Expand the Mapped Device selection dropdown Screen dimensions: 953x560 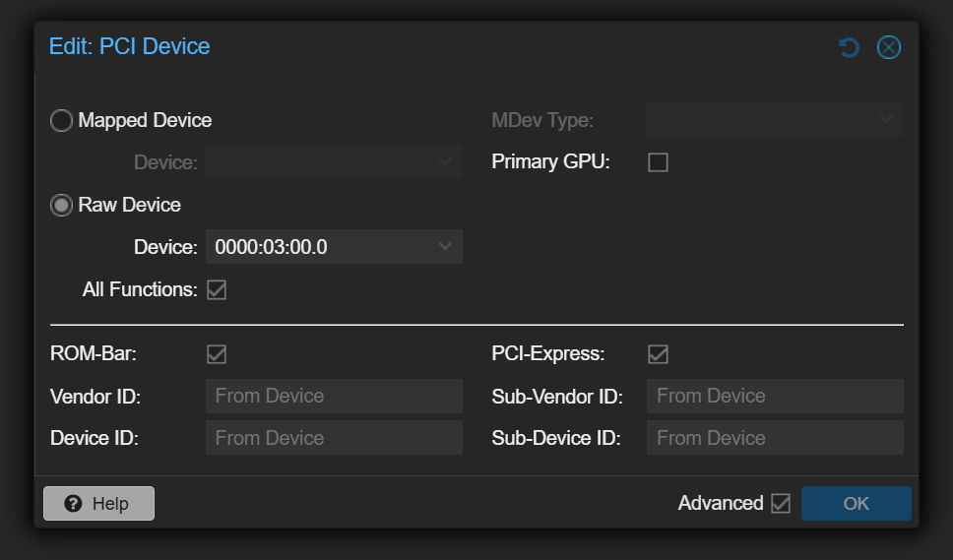tap(333, 162)
